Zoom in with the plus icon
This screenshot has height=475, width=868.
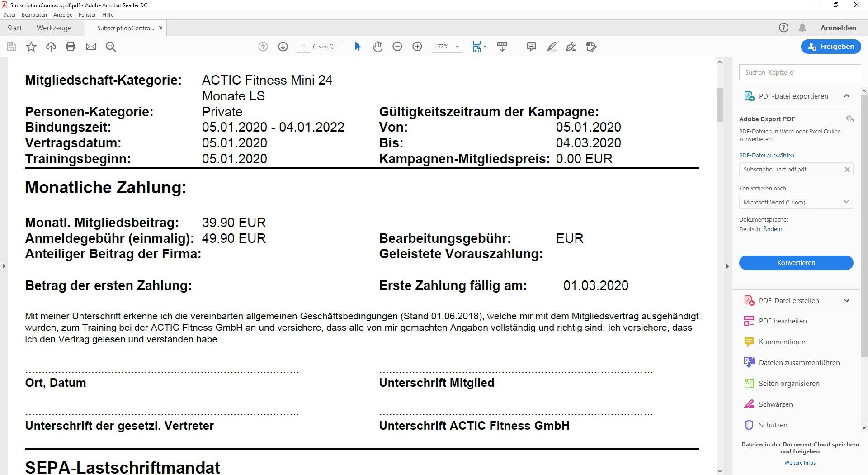pyautogui.click(x=417, y=47)
